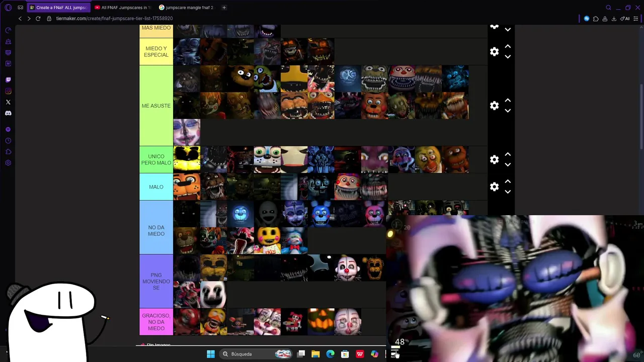The width and height of the screenshot is (644, 362).
Task: Switch to jumpscare mangle fnaf 2 tab
Action: click(187, 8)
